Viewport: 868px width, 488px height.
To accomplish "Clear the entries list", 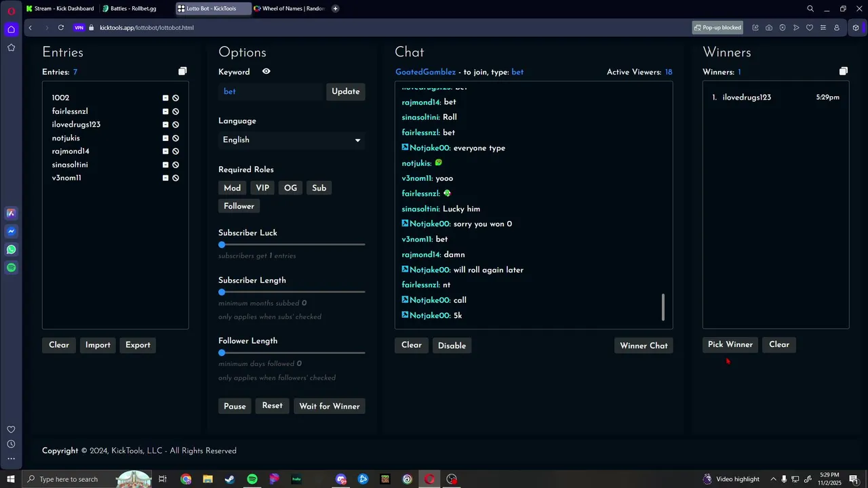I will pyautogui.click(x=59, y=345).
